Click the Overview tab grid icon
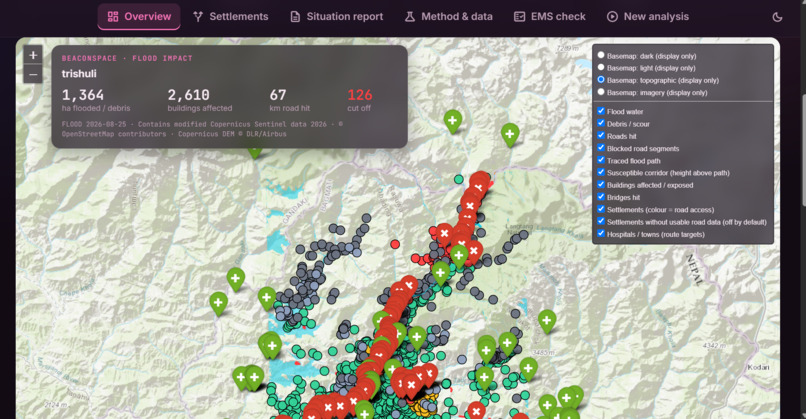The height and width of the screenshot is (419, 806). click(x=113, y=16)
